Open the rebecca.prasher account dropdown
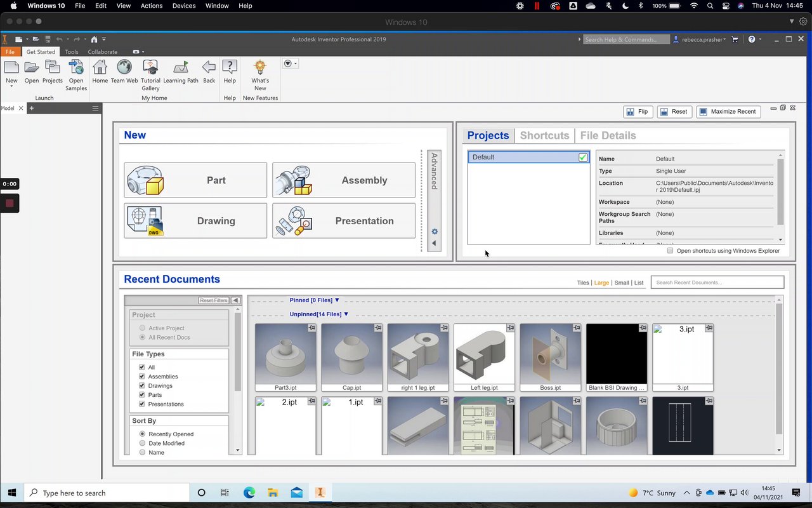This screenshot has height=508, width=812. tap(704, 39)
